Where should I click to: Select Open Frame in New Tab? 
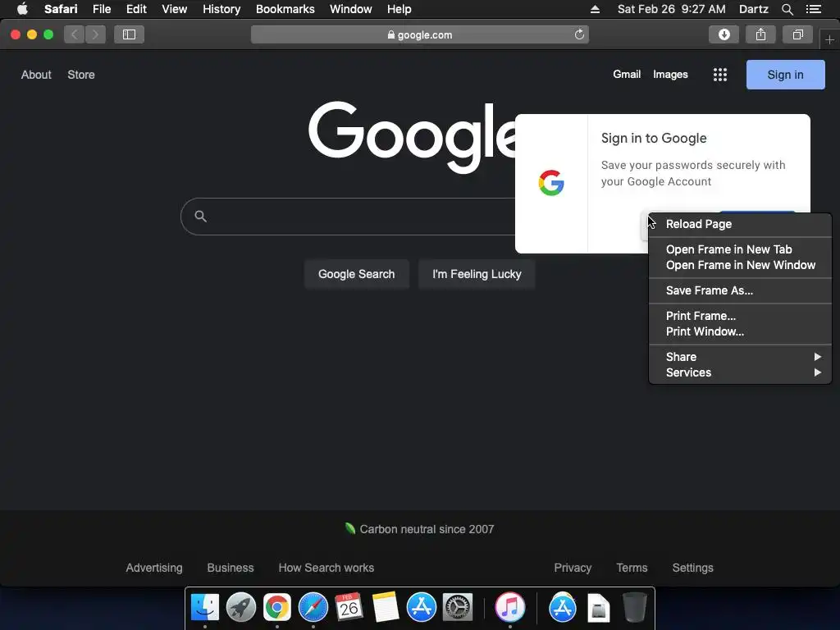tap(740, 249)
